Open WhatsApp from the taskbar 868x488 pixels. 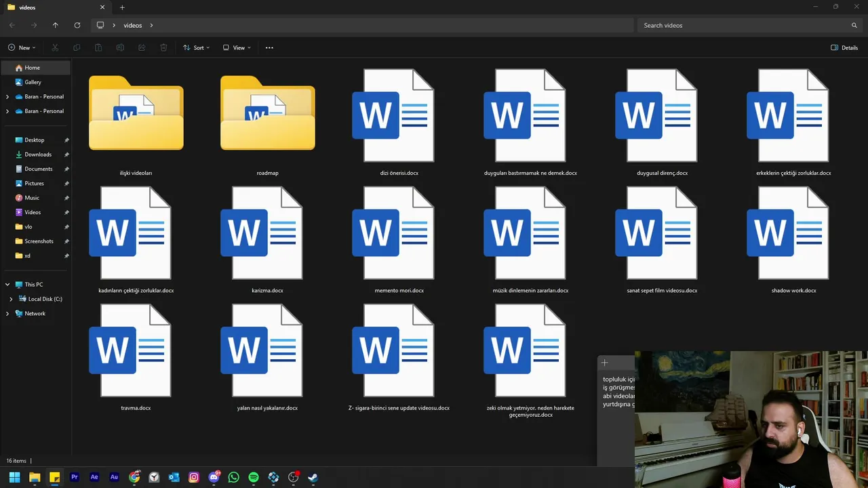pyautogui.click(x=234, y=477)
